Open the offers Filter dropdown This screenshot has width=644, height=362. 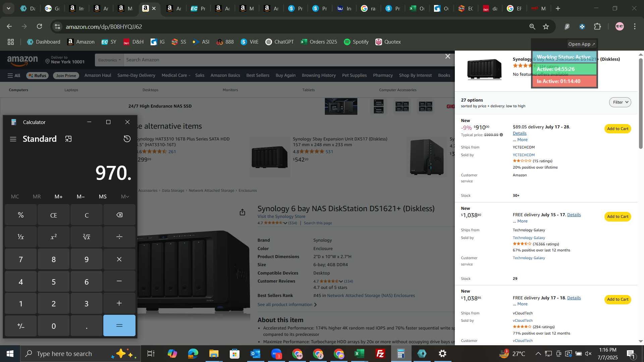620,102
